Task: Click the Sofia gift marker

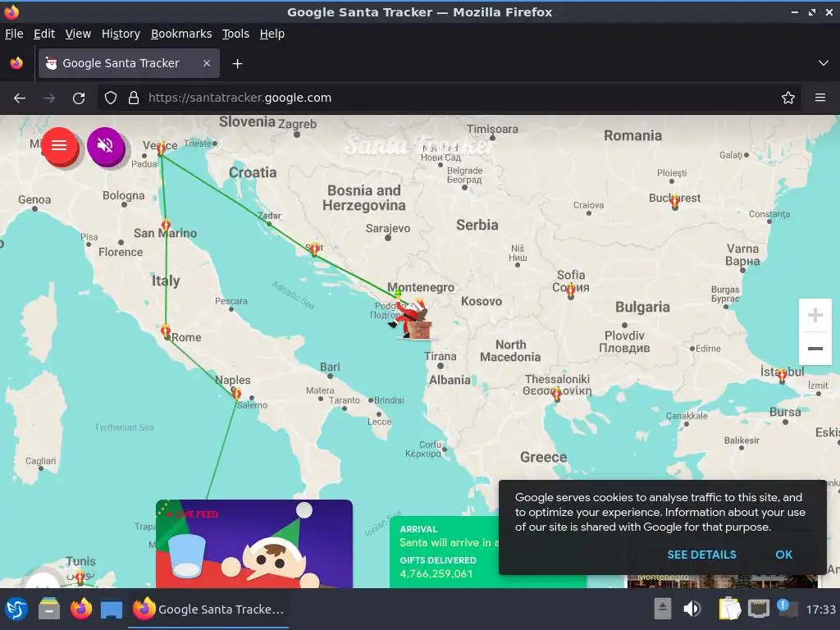Action: click(x=571, y=291)
